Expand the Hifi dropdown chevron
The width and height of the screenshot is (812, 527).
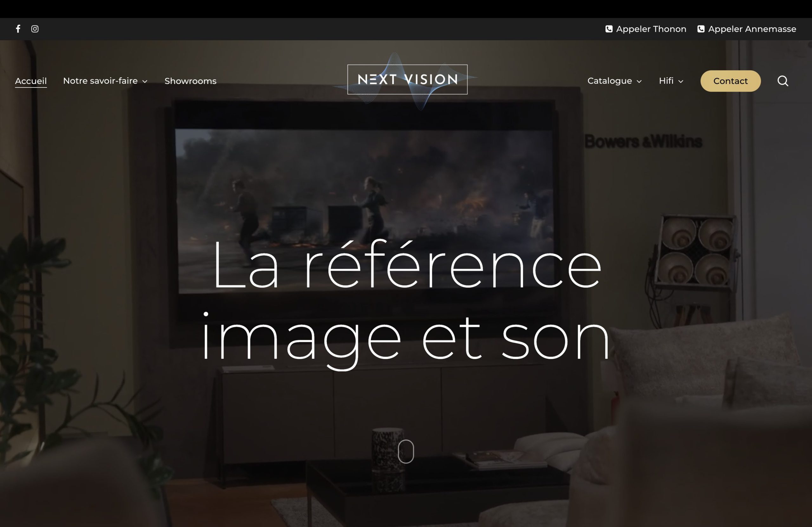tap(681, 81)
